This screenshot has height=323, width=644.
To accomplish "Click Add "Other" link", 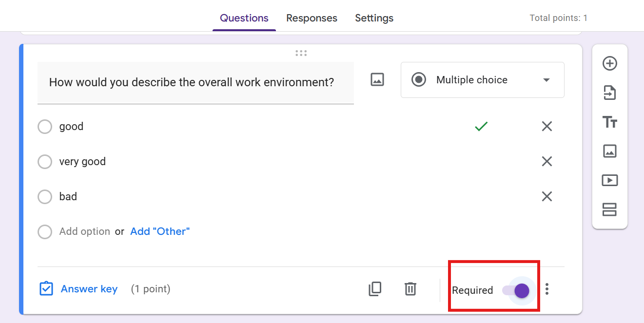I will (160, 231).
